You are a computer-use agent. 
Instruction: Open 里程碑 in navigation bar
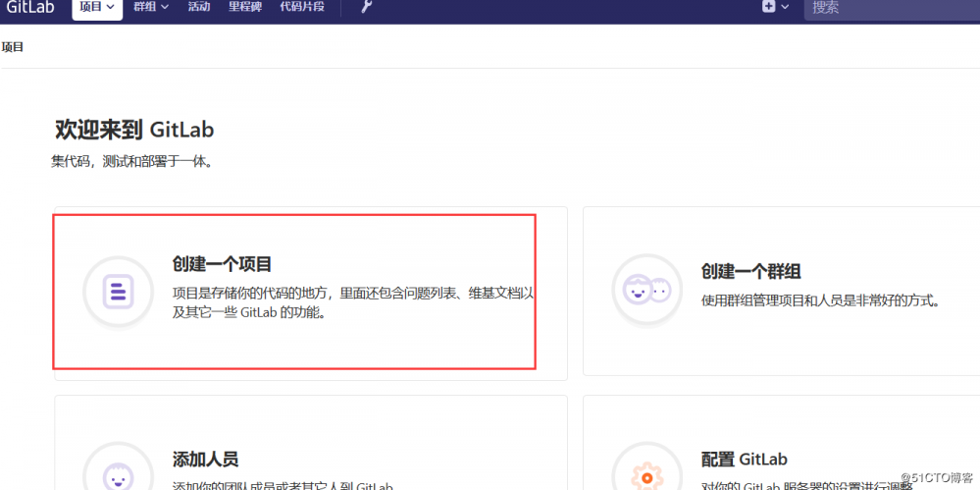[245, 7]
